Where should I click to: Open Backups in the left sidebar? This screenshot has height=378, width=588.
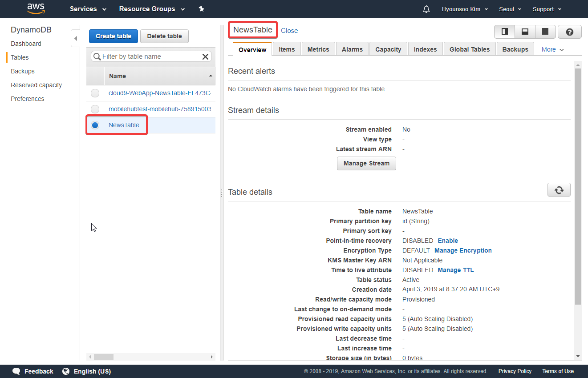click(x=23, y=71)
